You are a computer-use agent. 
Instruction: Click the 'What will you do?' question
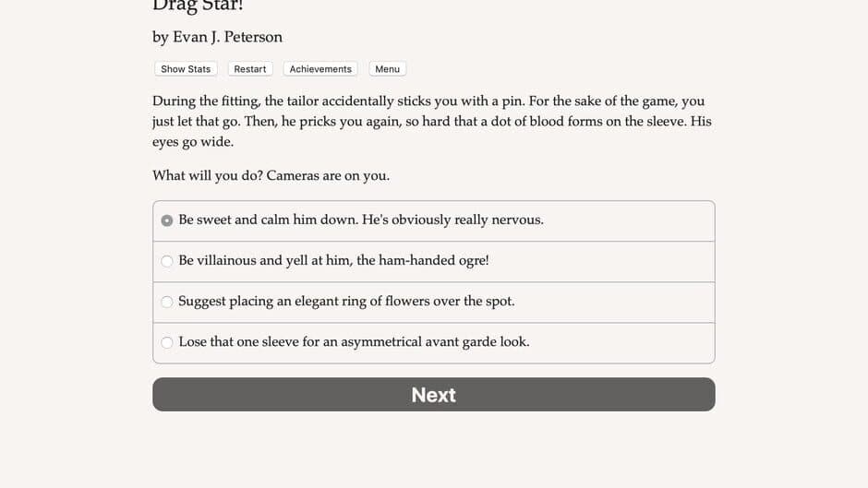[x=207, y=175]
